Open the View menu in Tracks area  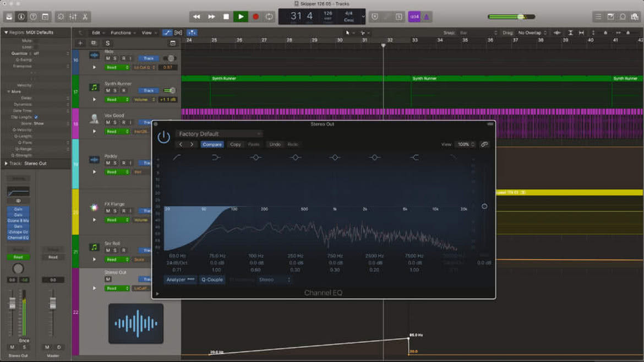point(149,33)
